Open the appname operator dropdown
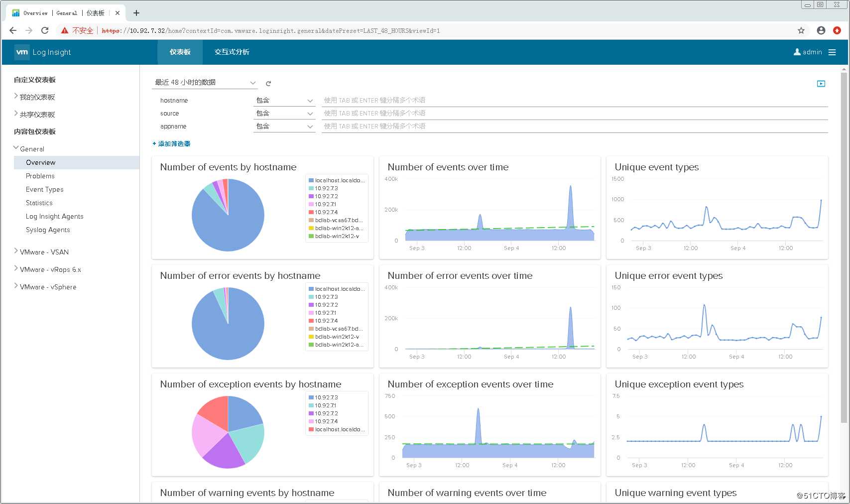The width and height of the screenshot is (850, 504). (284, 126)
